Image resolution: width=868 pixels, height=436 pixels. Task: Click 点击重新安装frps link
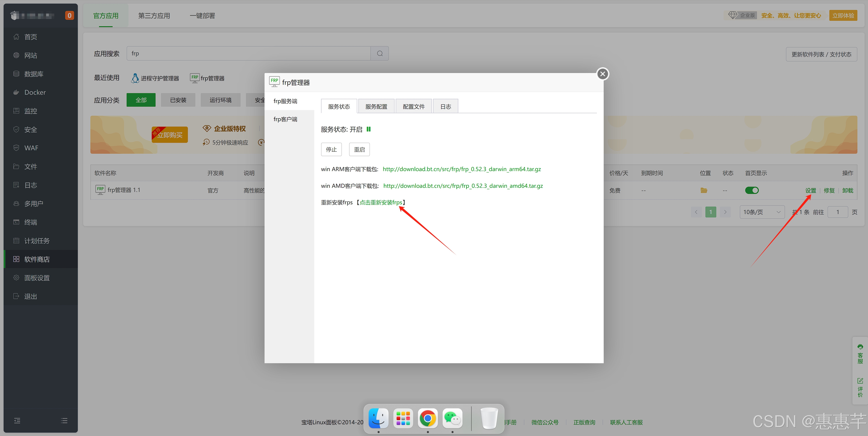pos(381,203)
